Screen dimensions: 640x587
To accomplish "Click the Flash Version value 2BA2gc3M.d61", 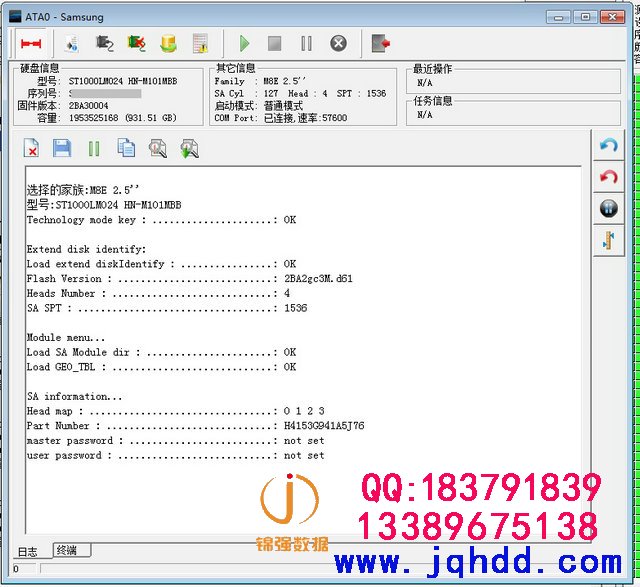I will pyautogui.click(x=318, y=279).
